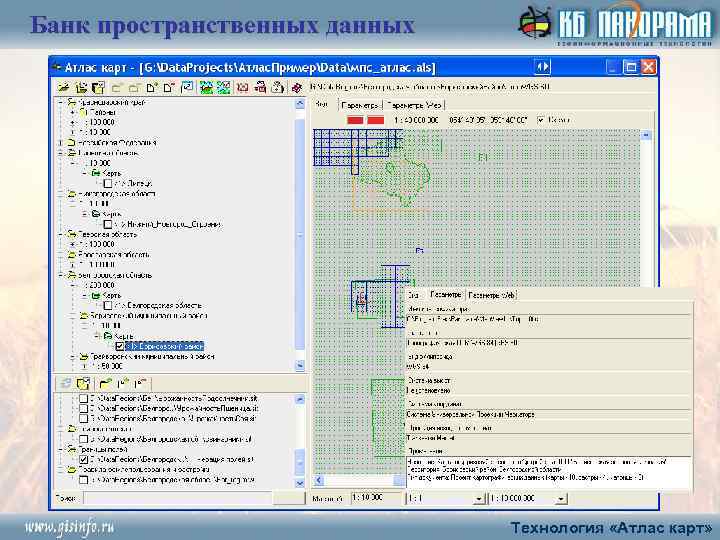Click the red printer-like icon in the top toolbar
720x540 pixels.
pos(260,87)
